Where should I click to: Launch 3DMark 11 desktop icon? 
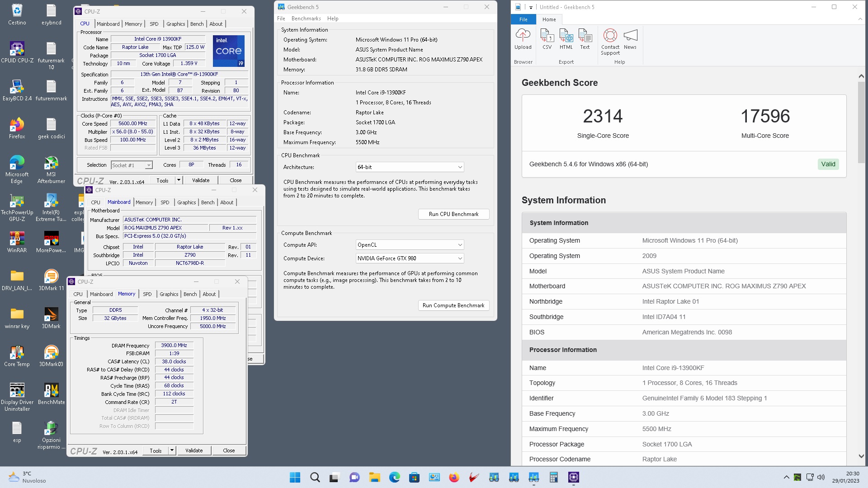pyautogui.click(x=51, y=280)
